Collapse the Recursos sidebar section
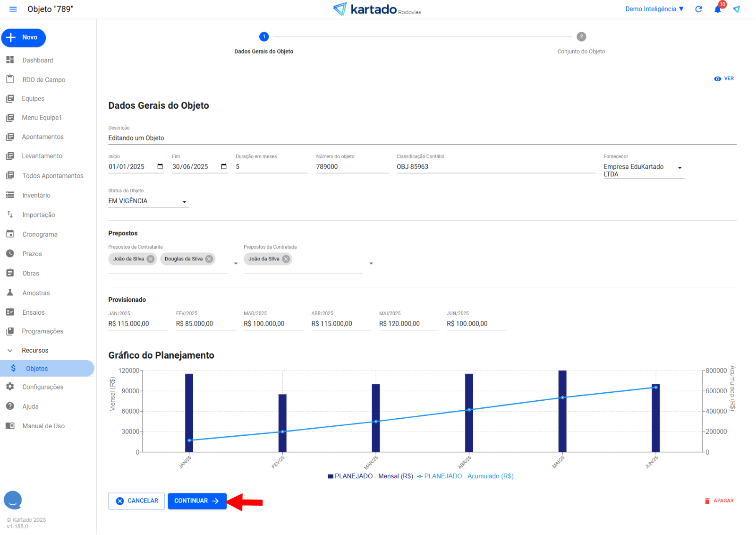The height and width of the screenshot is (535, 756). click(x=10, y=351)
